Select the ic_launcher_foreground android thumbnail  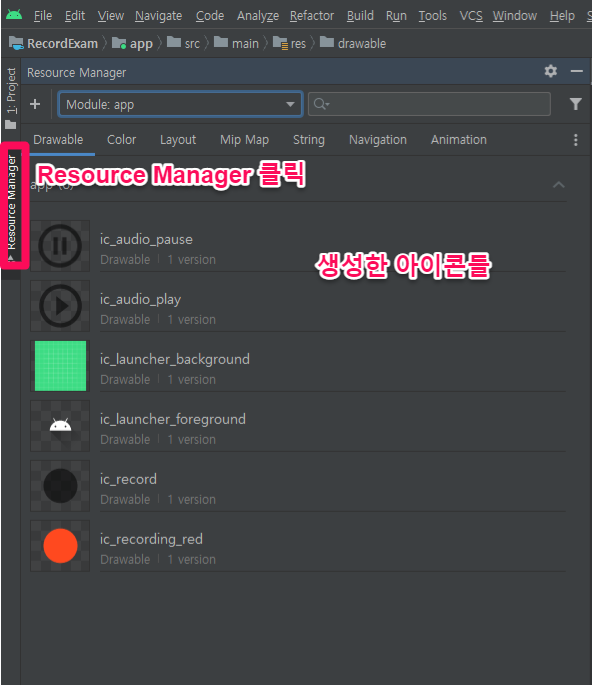point(60,426)
